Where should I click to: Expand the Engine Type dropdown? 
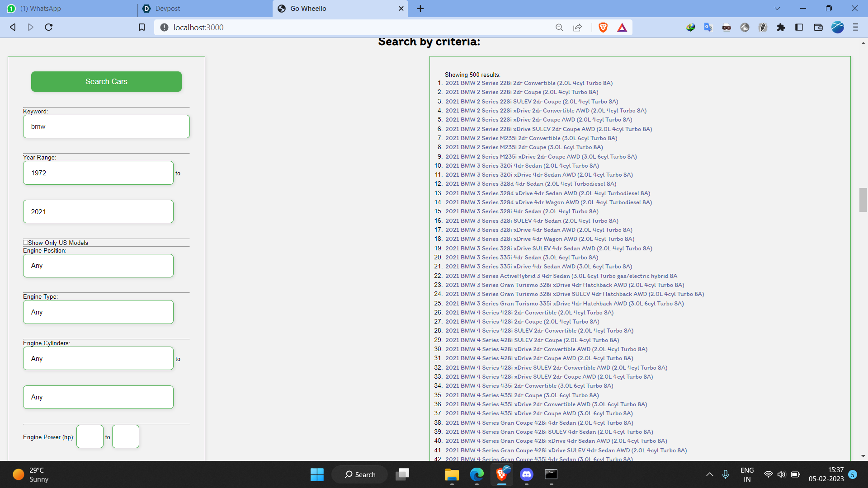(x=98, y=312)
